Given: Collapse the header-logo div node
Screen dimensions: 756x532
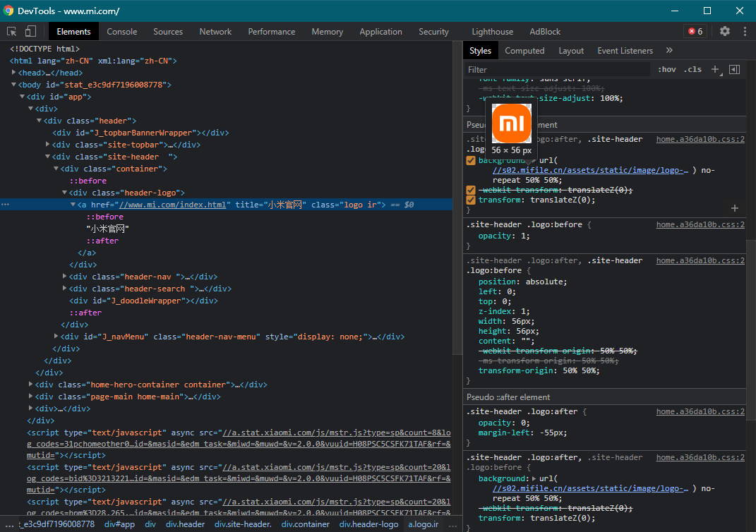Looking at the screenshot, I should point(65,193).
